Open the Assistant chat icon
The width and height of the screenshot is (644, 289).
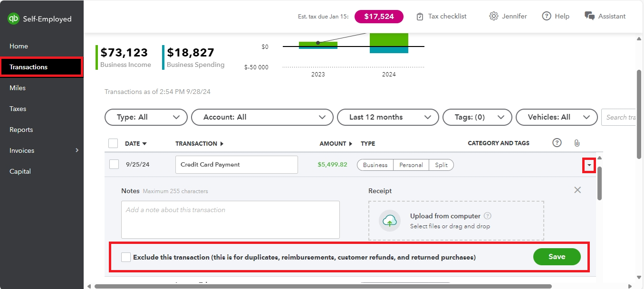[589, 16]
